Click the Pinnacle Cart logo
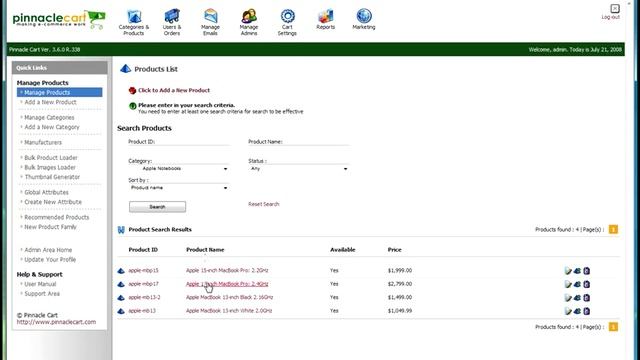 pyautogui.click(x=59, y=19)
